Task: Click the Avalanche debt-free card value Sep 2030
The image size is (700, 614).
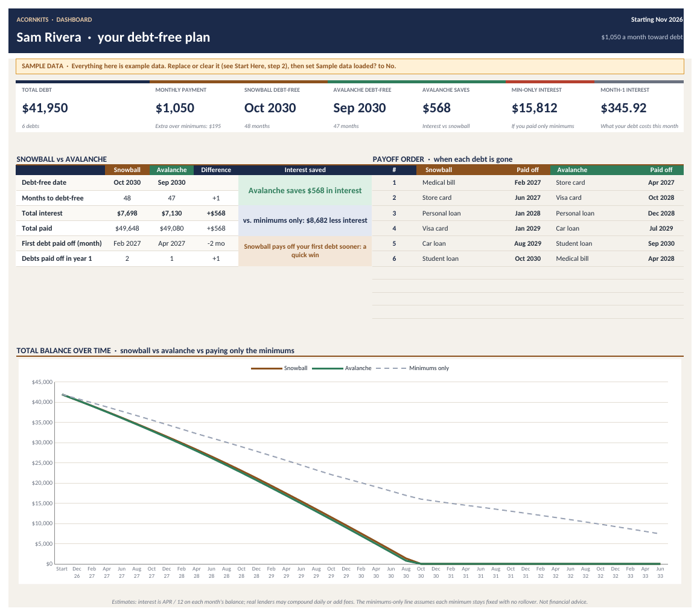Action: coord(360,108)
